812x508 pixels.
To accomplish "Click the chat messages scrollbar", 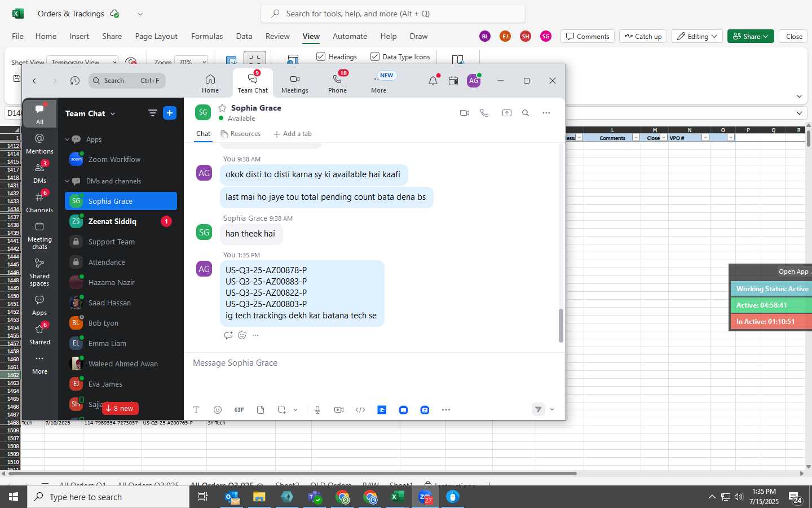I will click(561, 326).
